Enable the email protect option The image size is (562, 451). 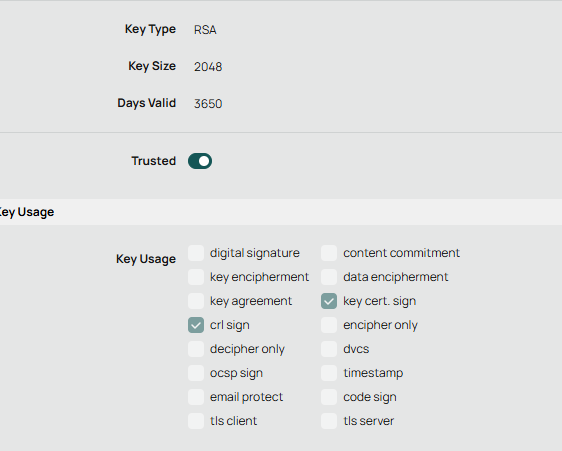[196, 397]
